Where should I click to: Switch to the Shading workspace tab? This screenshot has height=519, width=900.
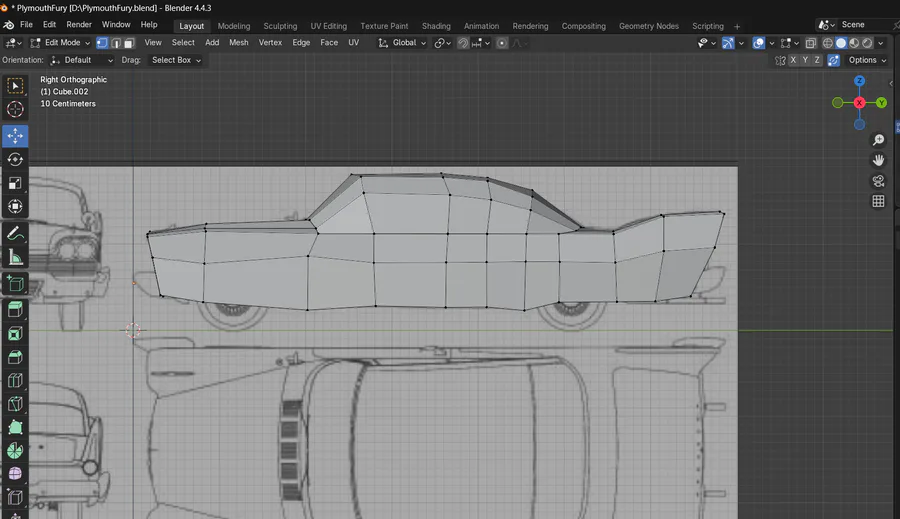point(436,26)
